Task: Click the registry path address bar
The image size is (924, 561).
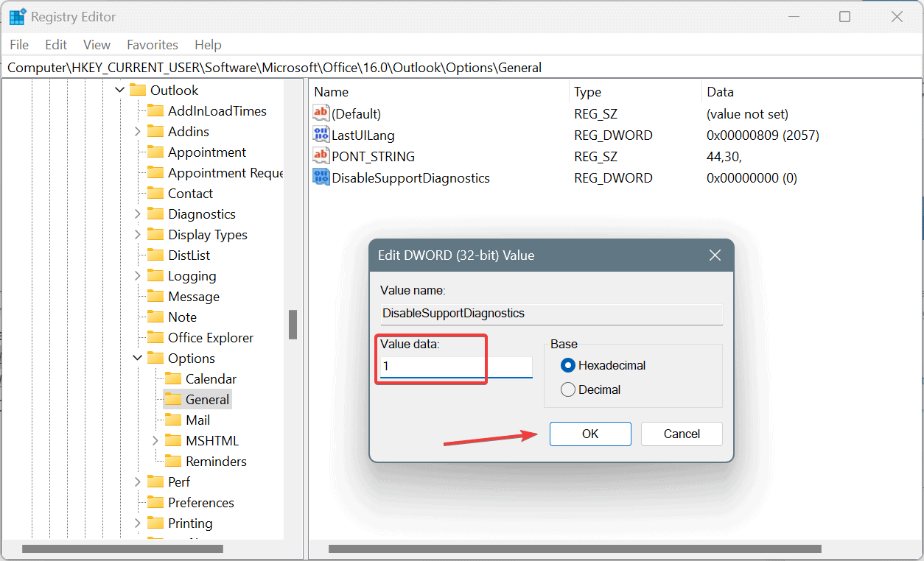Action: pyautogui.click(x=462, y=68)
